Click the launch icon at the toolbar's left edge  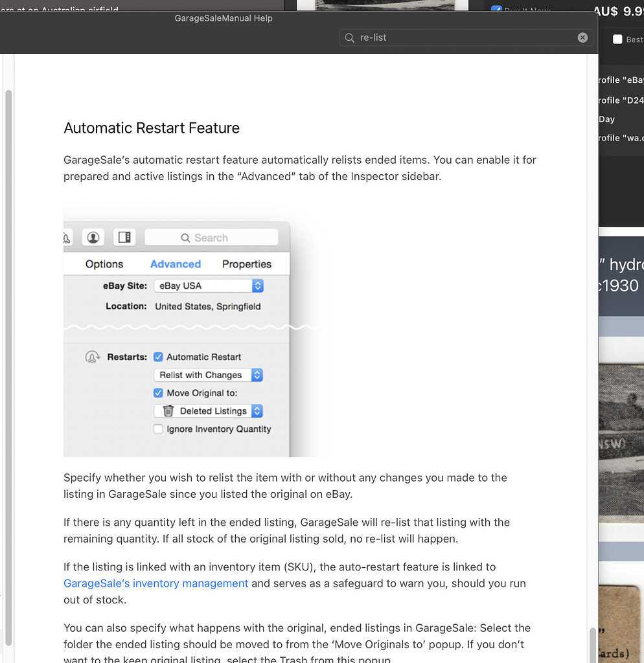tap(67, 238)
